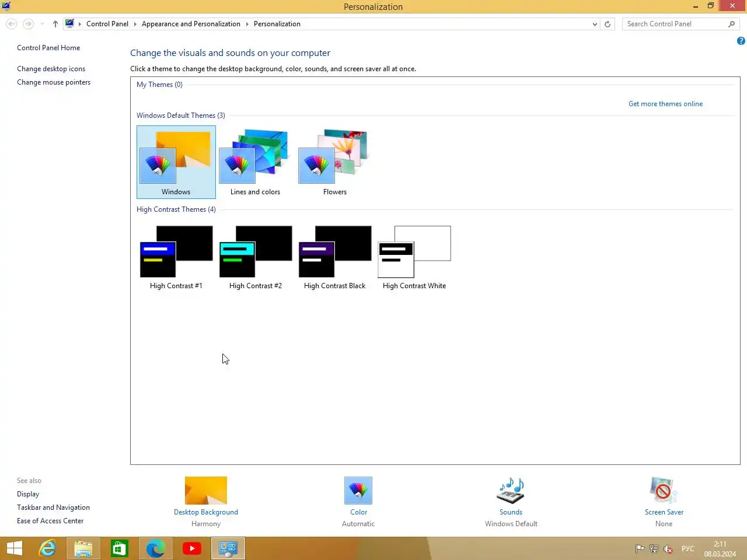Click the Get more themes online link
The image size is (747, 560).
click(x=665, y=104)
